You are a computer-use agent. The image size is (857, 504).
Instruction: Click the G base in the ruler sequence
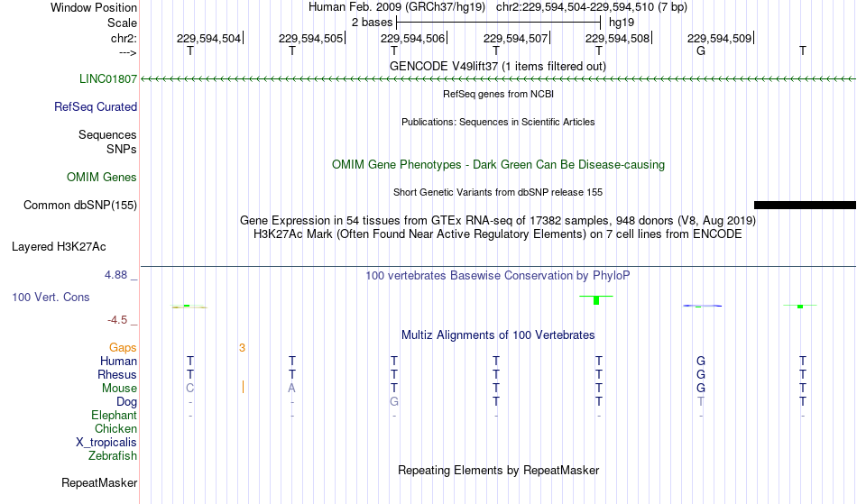(701, 50)
